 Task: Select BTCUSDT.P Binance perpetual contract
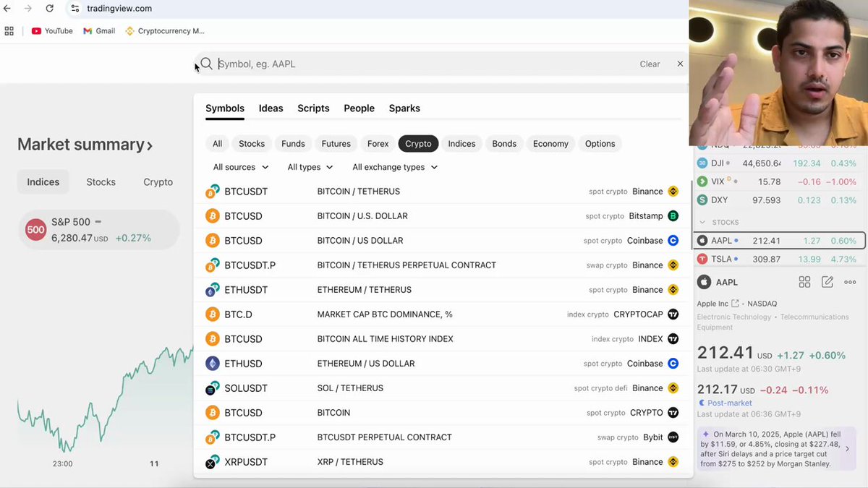(442, 265)
